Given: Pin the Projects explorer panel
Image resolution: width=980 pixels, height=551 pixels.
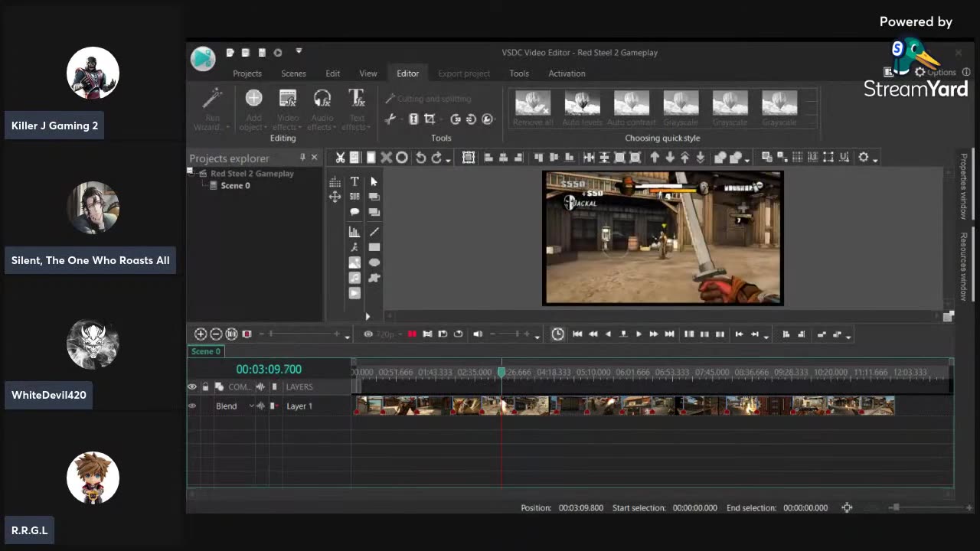Looking at the screenshot, I should coord(302,158).
